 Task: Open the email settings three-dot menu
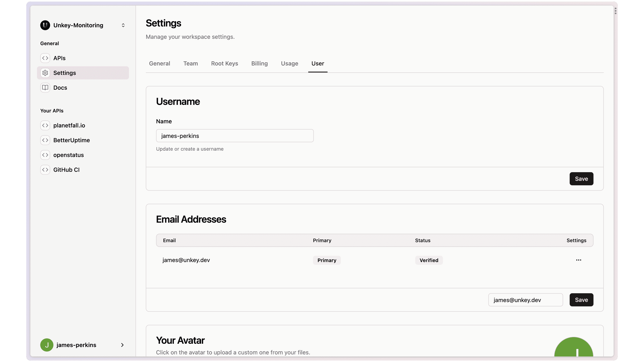(578, 260)
